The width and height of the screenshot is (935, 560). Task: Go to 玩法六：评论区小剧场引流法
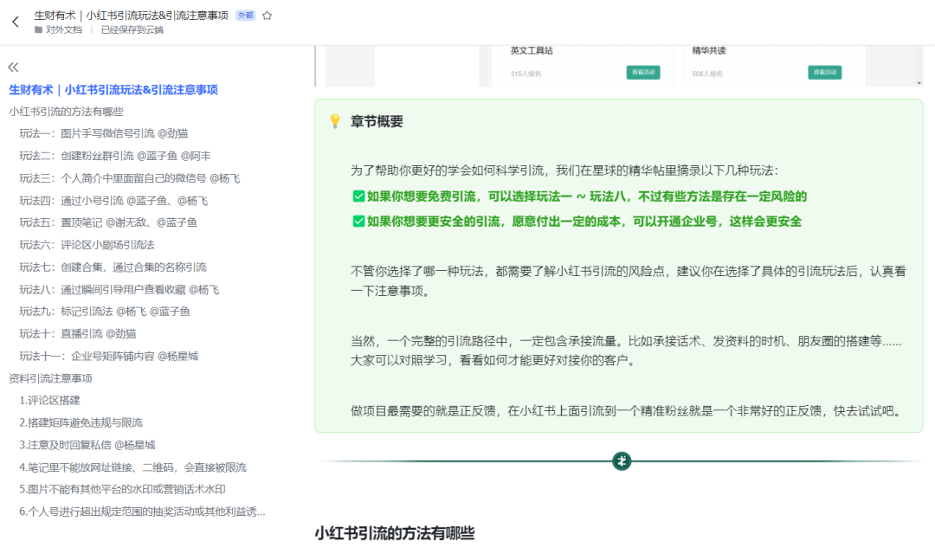coord(87,245)
